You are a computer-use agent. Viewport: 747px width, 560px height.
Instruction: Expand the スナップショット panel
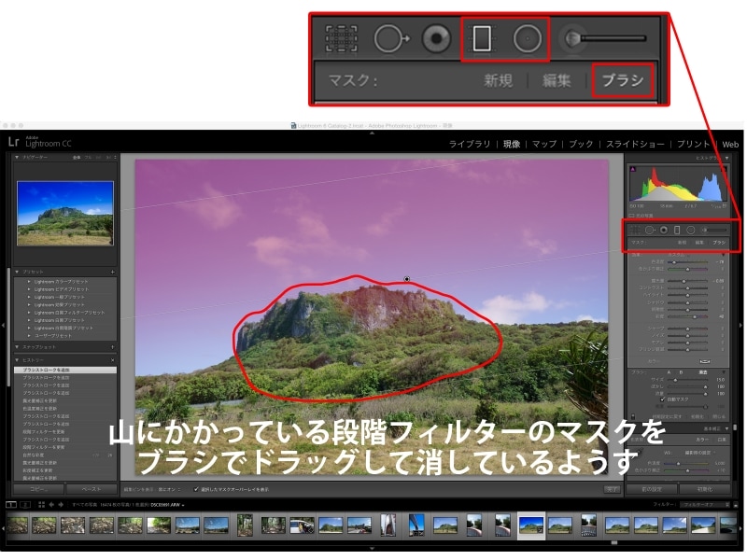17,346
